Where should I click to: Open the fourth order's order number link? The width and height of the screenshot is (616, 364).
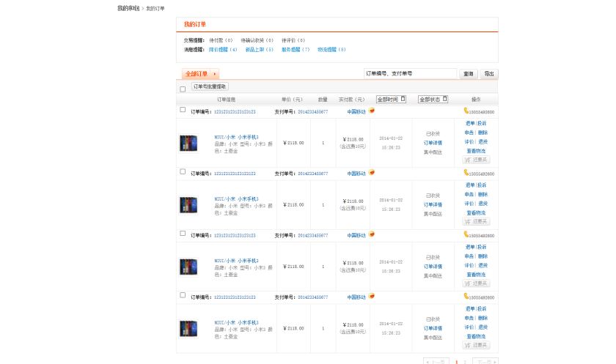point(235,297)
